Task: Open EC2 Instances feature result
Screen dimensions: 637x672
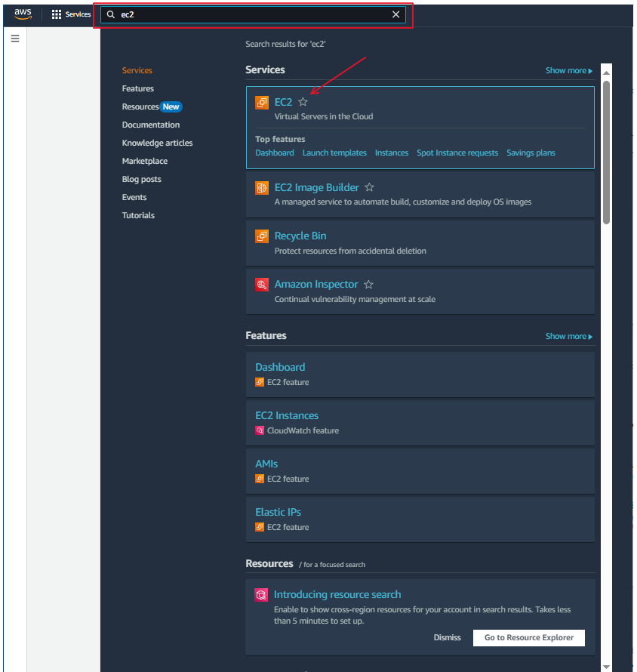Action: pyautogui.click(x=287, y=416)
